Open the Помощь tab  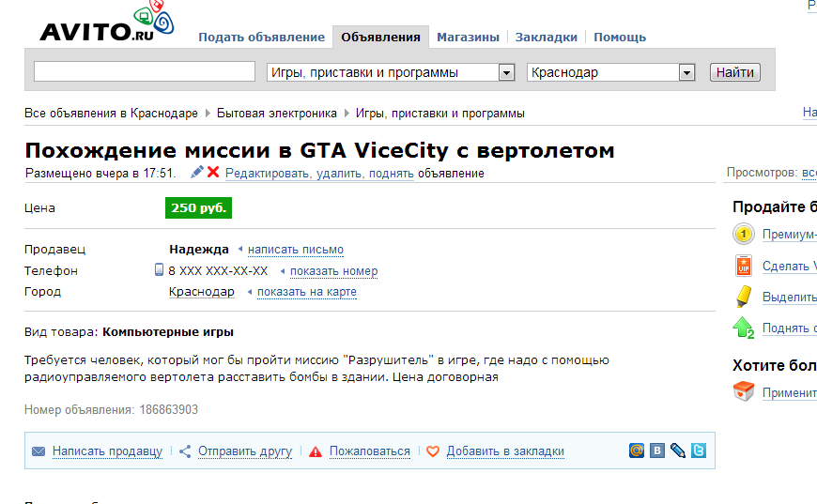[x=620, y=38]
